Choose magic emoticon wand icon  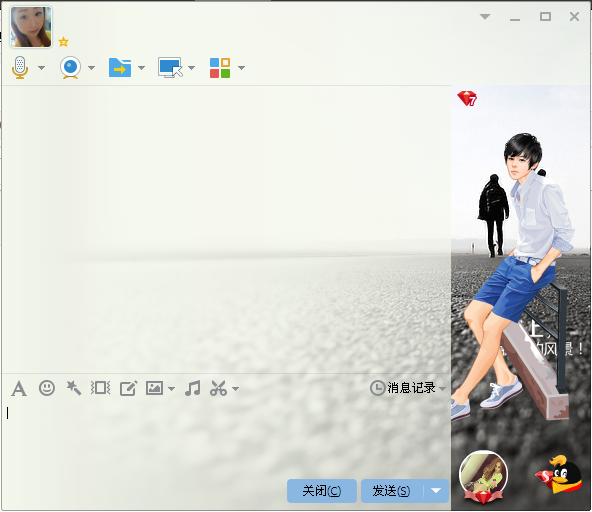pyautogui.click(x=74, y=388)
